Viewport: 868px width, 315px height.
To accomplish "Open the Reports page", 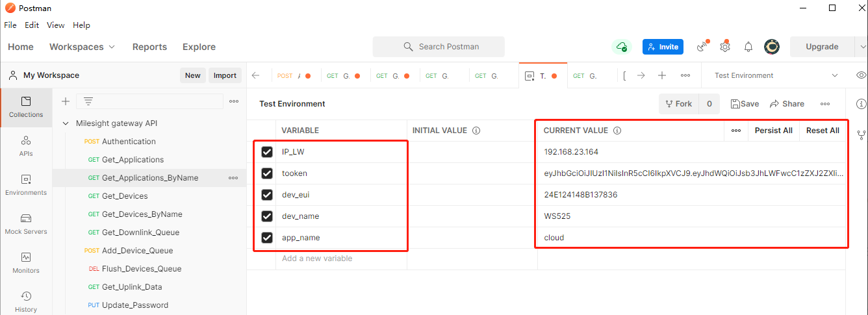I will [x=150, y=47].
